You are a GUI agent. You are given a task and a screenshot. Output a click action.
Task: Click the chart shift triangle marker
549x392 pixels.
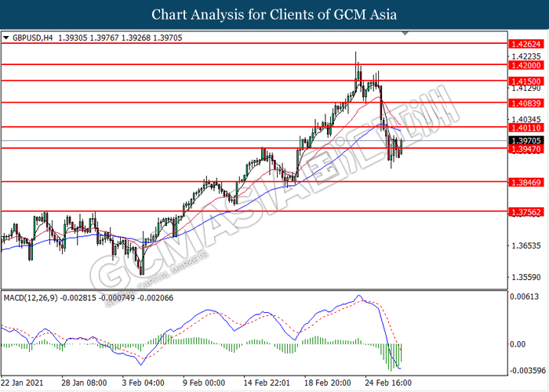[x=405, y=33]
